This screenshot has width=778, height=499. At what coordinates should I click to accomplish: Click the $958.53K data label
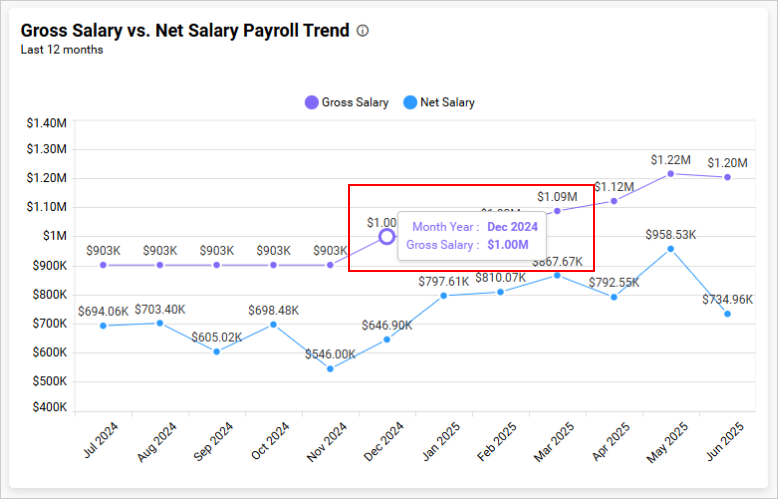670,235
